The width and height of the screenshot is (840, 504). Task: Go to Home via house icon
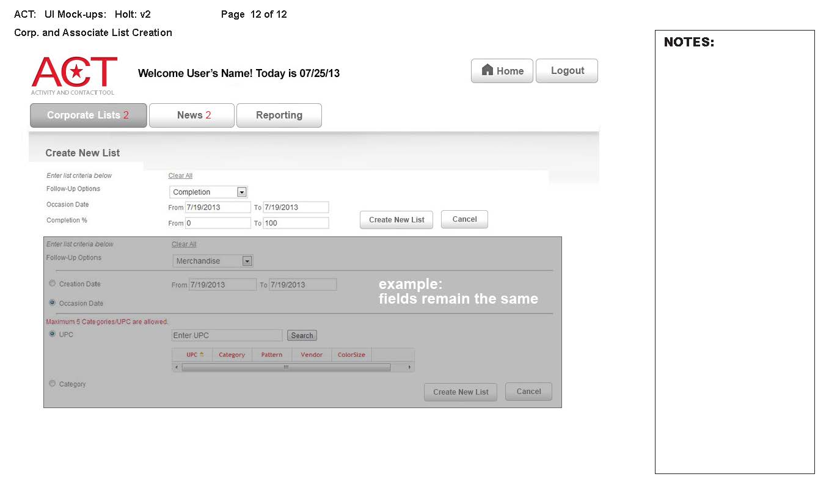click(488, 70)
